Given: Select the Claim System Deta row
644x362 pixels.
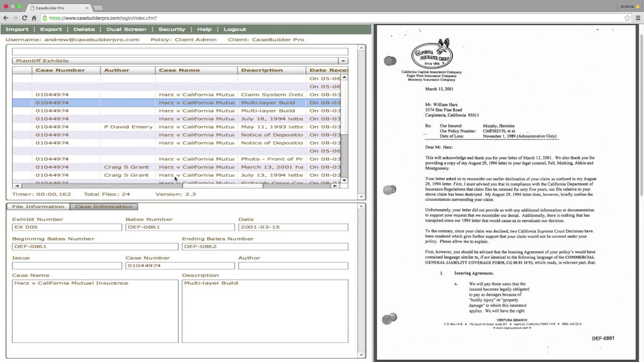Looking at the screenshot, I should click(x=176, y=95).
